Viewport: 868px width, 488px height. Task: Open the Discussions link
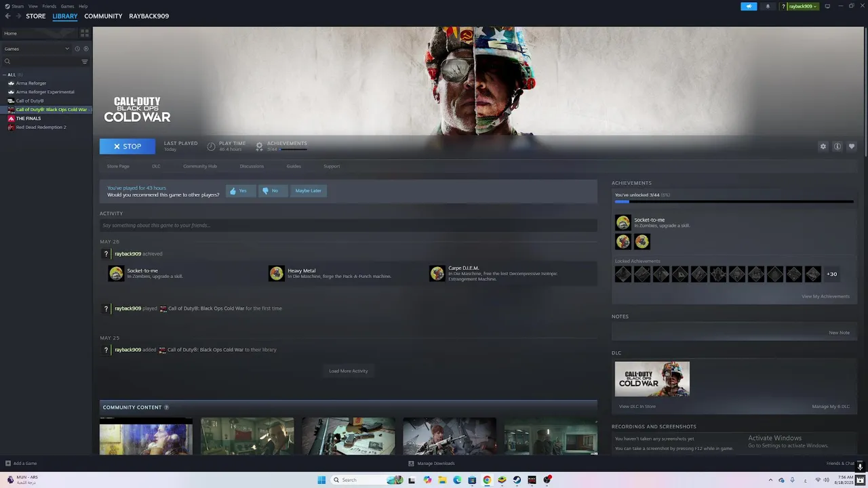click(252, 166)
